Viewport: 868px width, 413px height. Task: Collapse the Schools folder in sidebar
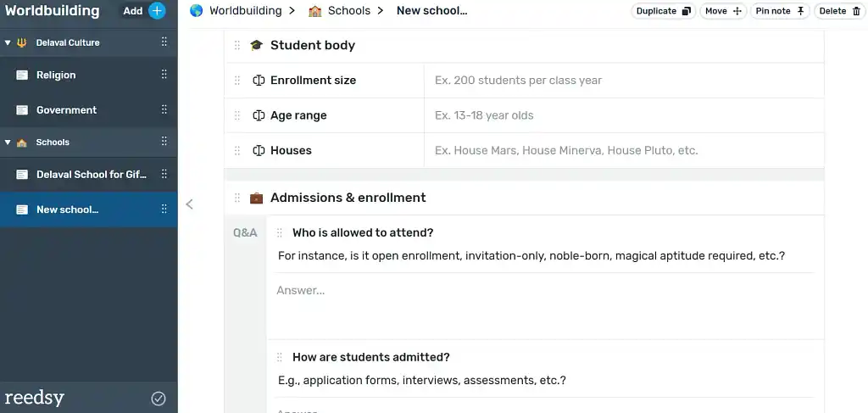[x=8, y=142]
